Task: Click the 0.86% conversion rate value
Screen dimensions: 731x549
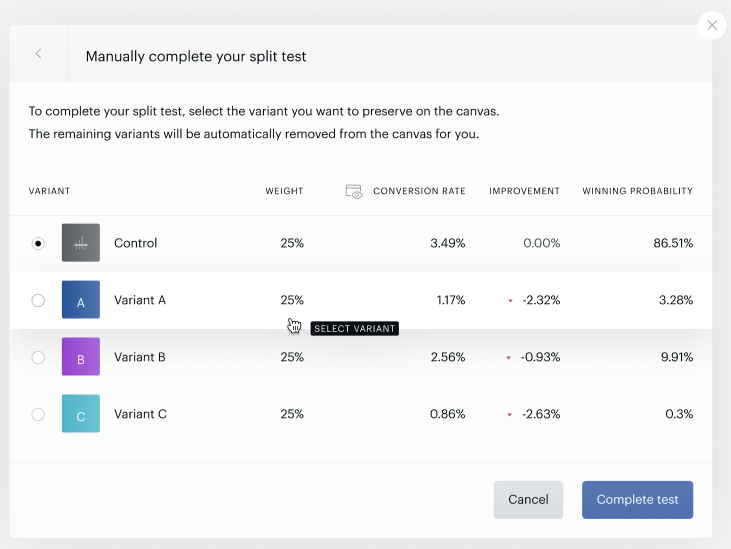Action: point(448,414)
